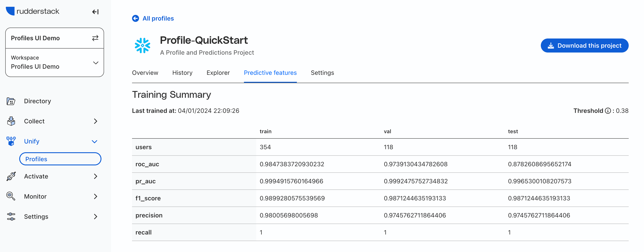This screenshot has height=252, width=644.
Task: Click the Directory folder icon
Action: click(11, 101)
